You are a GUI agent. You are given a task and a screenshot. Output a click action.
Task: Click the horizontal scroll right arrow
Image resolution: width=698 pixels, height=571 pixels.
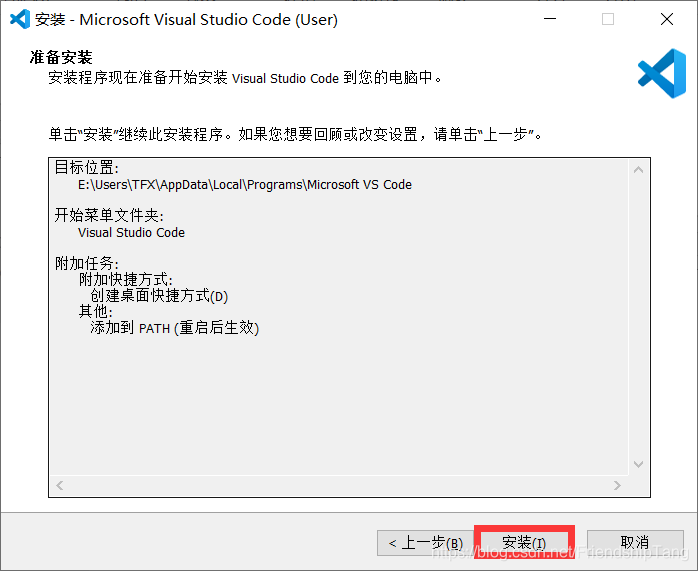coord(617,485)
